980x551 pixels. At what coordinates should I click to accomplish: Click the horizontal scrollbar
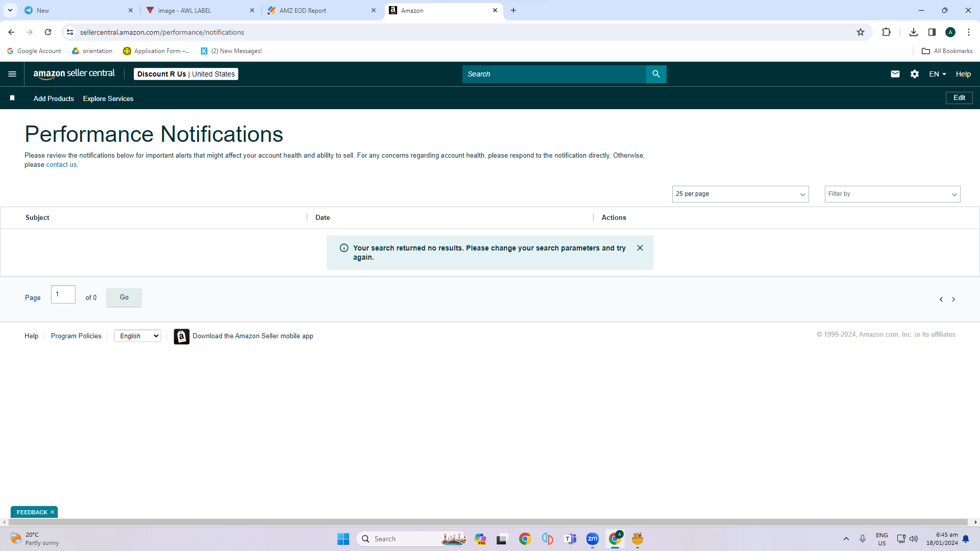(x=488, y=522)
